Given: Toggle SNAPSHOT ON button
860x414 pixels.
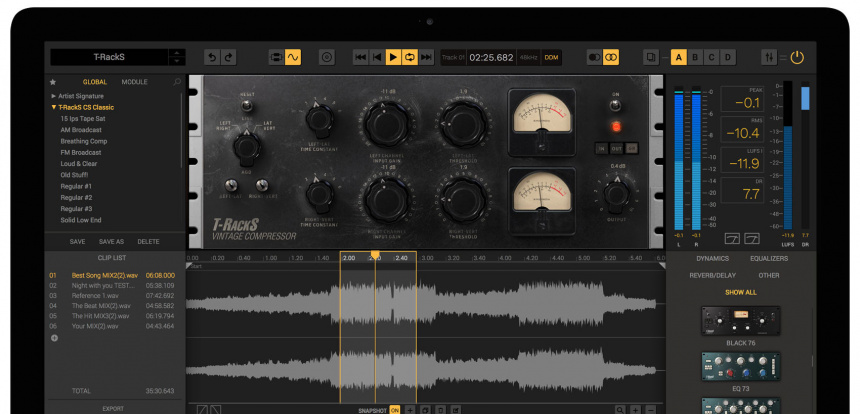Looking at the screenshot, I should [x=394, y=410].
